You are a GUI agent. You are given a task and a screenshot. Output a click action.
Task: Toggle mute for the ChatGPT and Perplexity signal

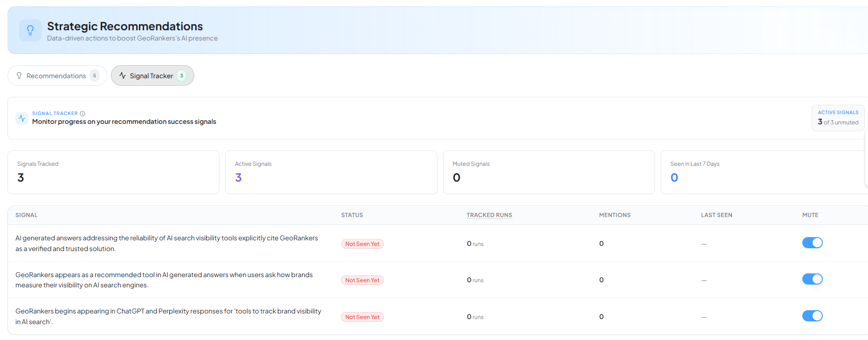[812, 316]
